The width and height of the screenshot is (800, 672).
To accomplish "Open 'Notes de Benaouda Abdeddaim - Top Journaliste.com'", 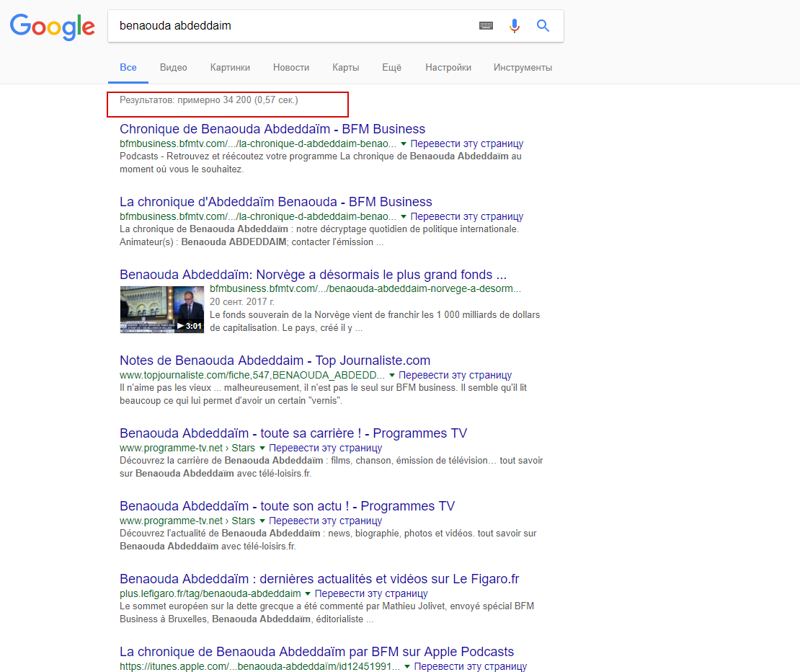I will (x=275, y=361).
